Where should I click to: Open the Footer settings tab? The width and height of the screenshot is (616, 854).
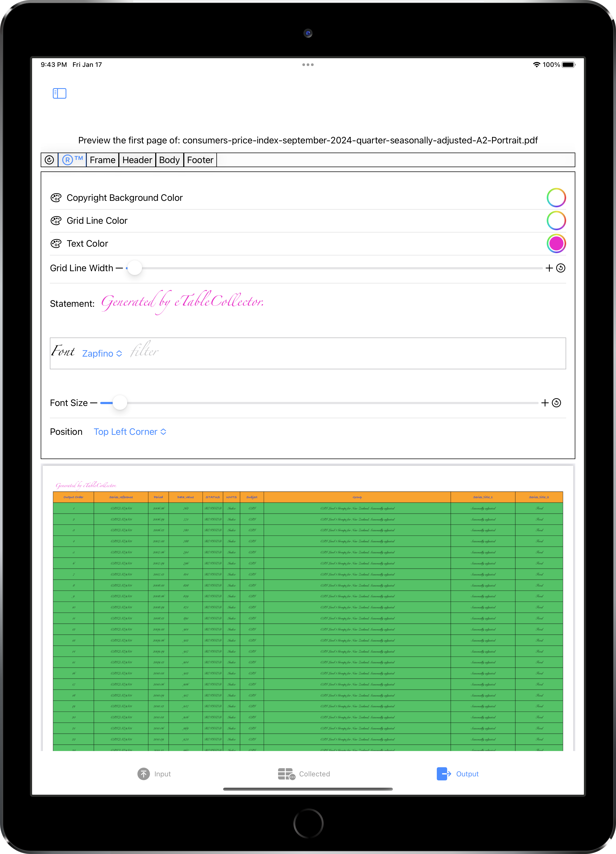pos(200,160)
